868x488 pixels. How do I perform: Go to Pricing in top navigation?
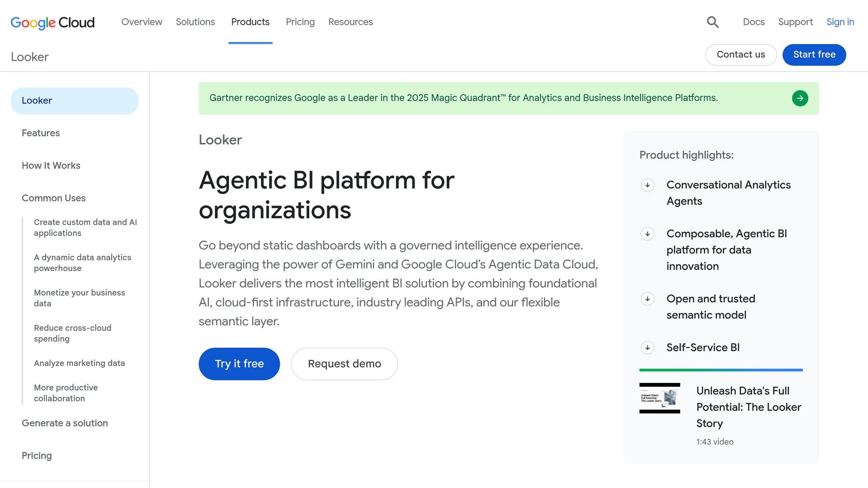tap(300, 22)
